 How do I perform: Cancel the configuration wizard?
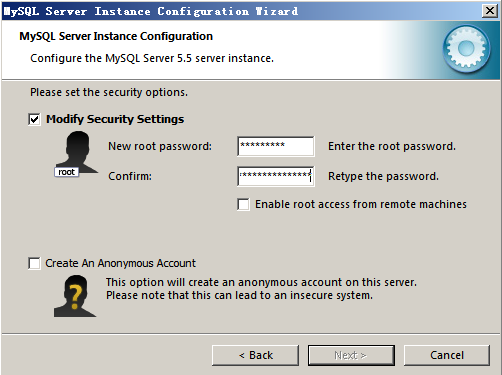click(x=447, y=355)
